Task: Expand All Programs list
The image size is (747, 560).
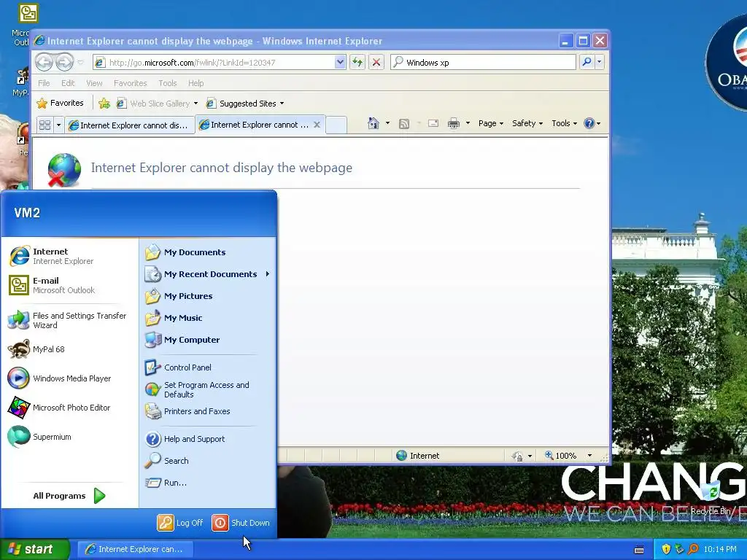Action: [x=69, y=496]
